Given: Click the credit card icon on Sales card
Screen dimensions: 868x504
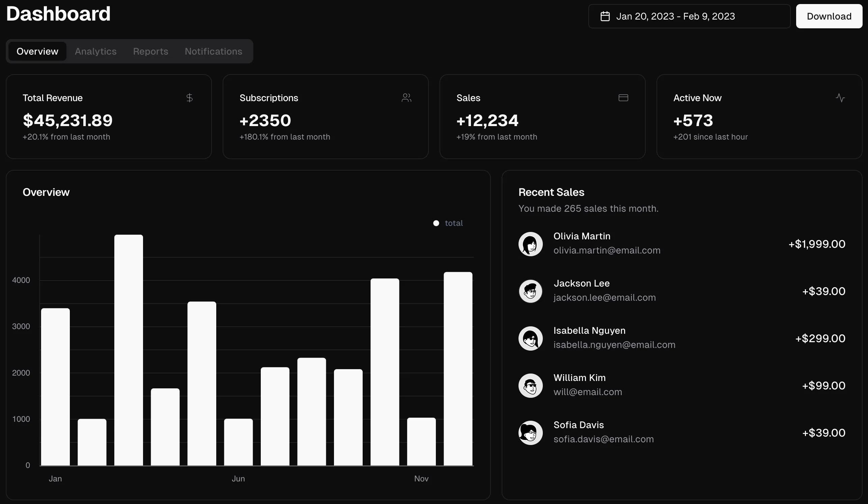Looking at the screenshot, I should click(623, 98).
